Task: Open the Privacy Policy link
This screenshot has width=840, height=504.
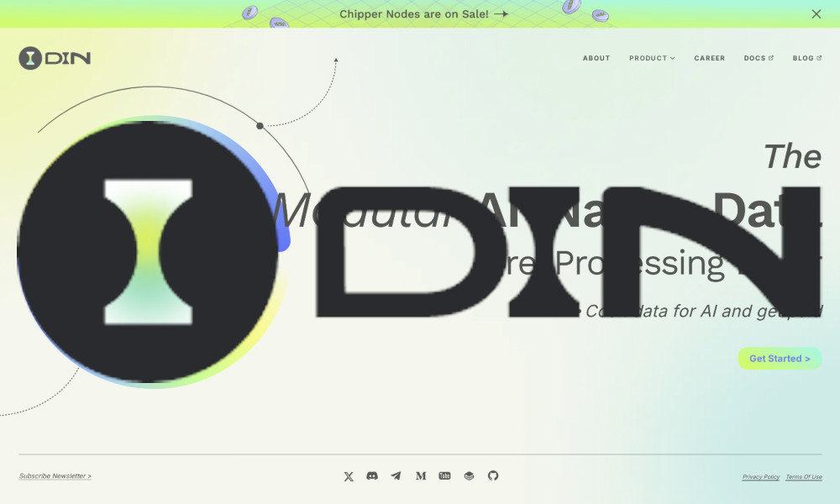Action: (x=760, y=477)
